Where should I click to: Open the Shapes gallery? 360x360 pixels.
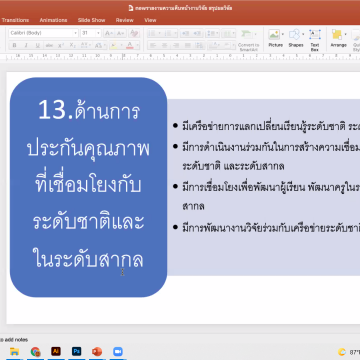[296, 38]
